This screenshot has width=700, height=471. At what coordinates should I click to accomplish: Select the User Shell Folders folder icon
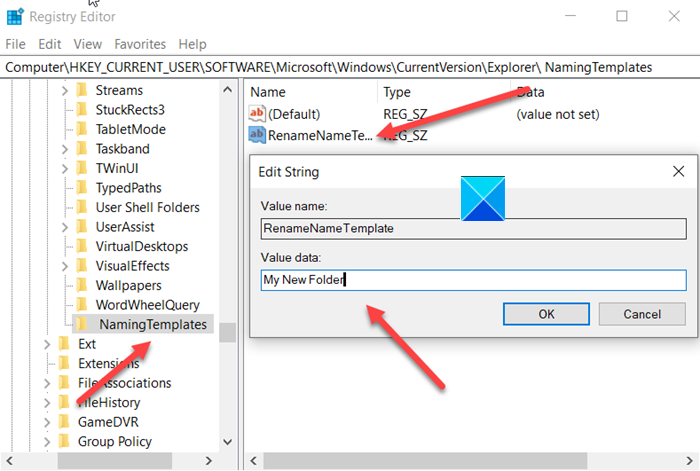coord(82,207)
